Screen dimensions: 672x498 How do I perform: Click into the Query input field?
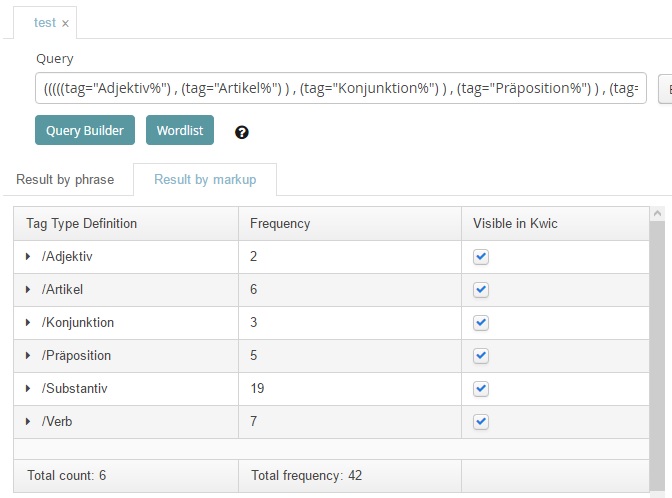coord(340,89)
